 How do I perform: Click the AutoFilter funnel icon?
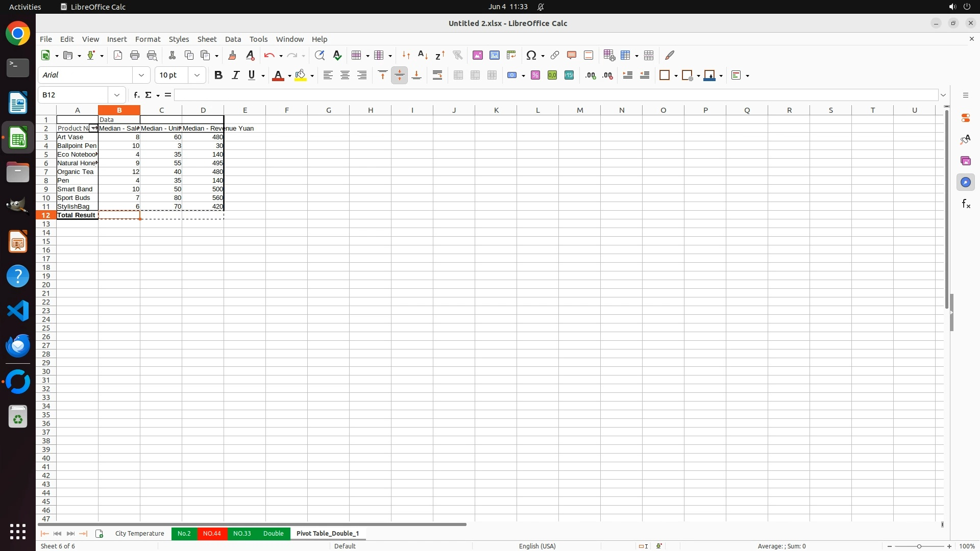[x=457, y=55]
